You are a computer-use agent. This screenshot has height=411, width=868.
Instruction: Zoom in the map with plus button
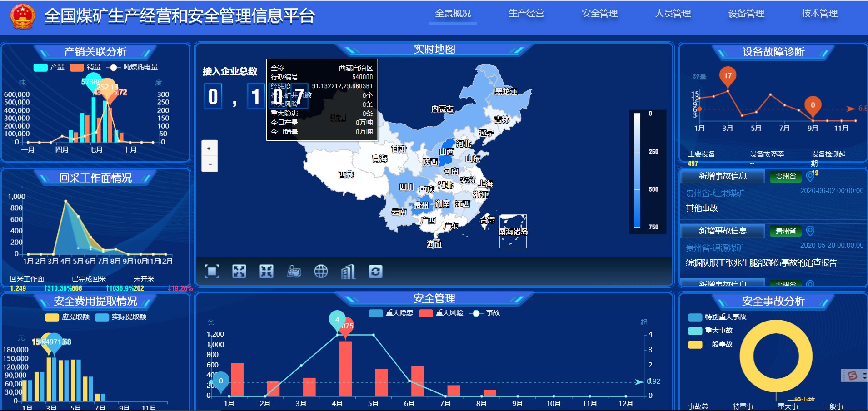pyautogui.click(x=209, y=148)
